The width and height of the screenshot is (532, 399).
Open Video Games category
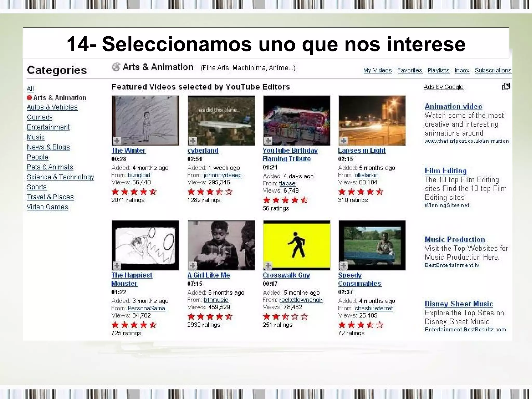(x=48, y=207)
